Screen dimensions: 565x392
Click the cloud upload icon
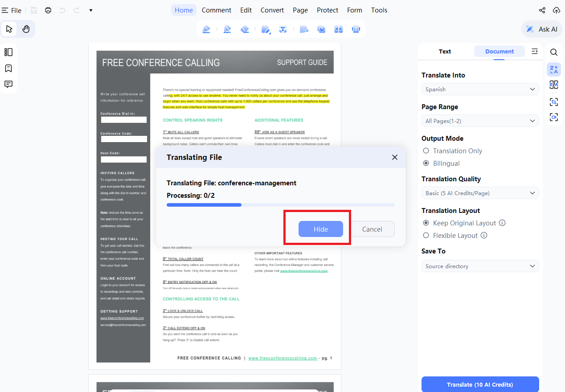557,10
